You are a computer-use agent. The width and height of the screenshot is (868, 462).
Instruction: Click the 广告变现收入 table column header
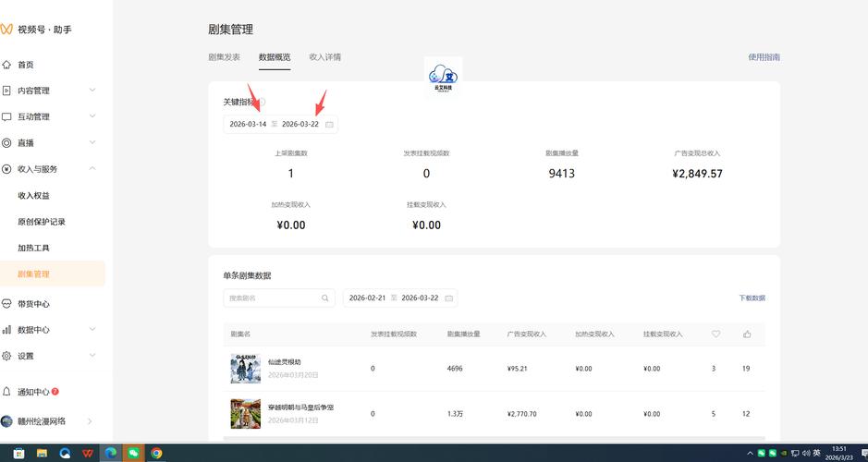coord(527,334)
